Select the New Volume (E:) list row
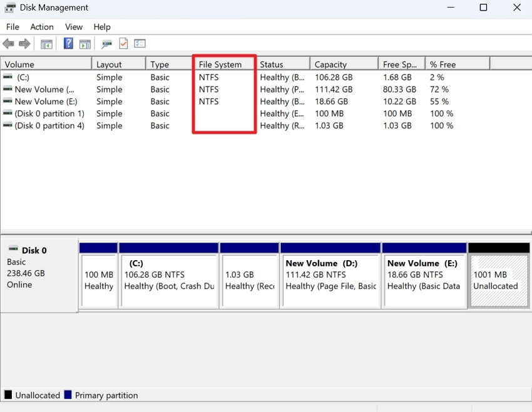The image size is (532, 412). 245,102
